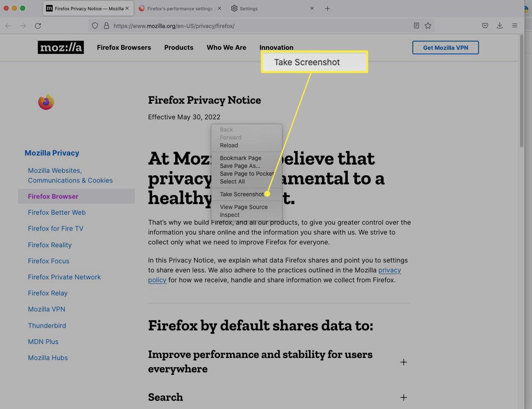Open Firefox Focus link

click(49, 261)
